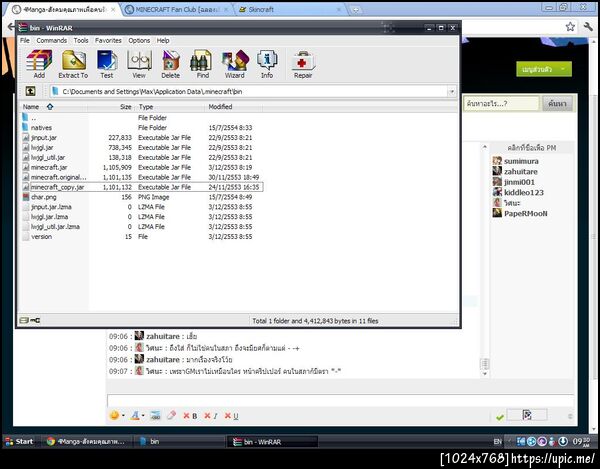Go up one folder level arrow button

30,91
